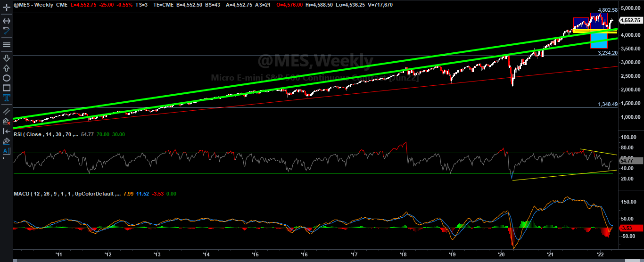Click the @MES - Weekly symbol label
644x262 pixels.
click(33, 5)
